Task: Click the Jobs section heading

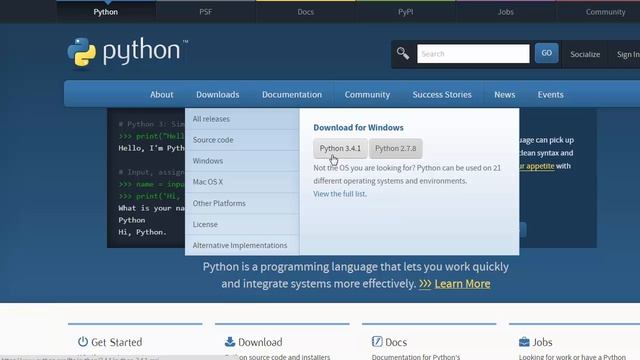Action: click(x=542, y=342)
